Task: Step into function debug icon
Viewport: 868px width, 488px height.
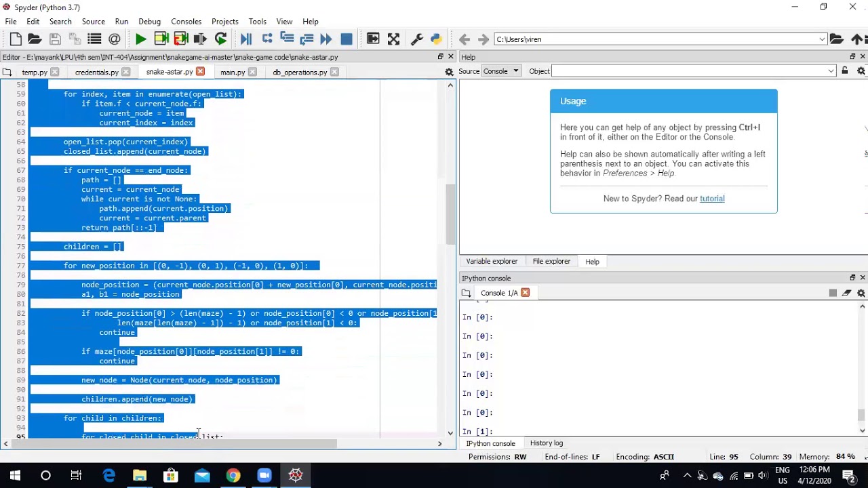Action: tap(287, 39)
